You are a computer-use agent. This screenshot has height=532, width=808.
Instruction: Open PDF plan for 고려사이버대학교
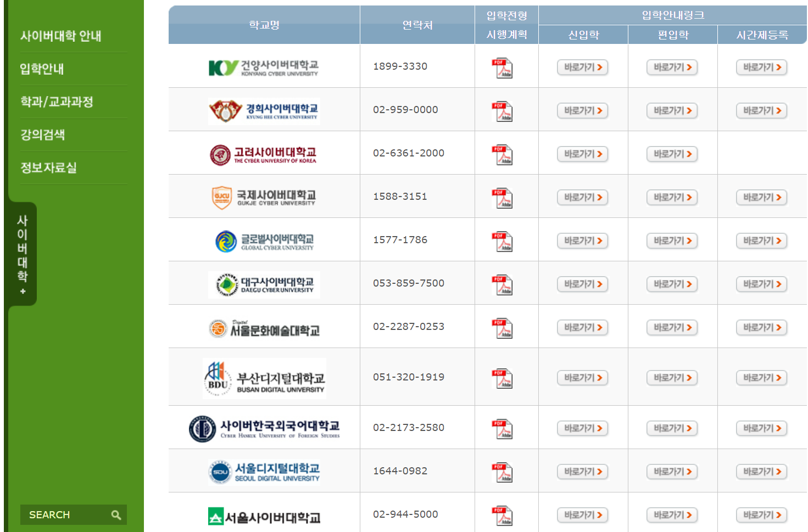tap(502, 155)
